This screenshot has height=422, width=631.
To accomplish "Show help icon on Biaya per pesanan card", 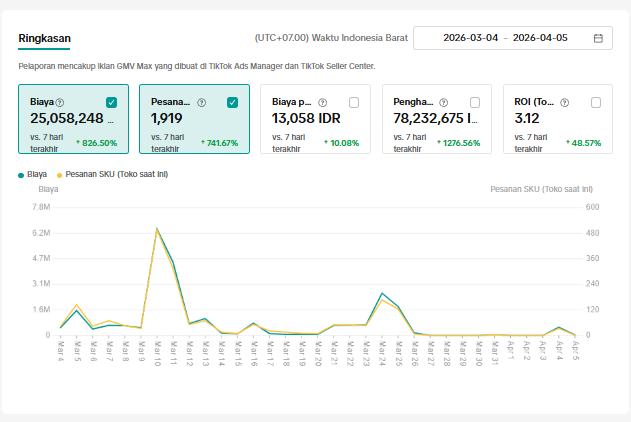I will (322, 103).
